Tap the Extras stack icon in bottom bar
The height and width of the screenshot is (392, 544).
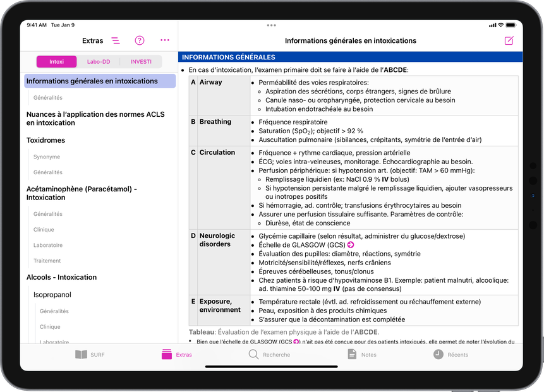167,354
